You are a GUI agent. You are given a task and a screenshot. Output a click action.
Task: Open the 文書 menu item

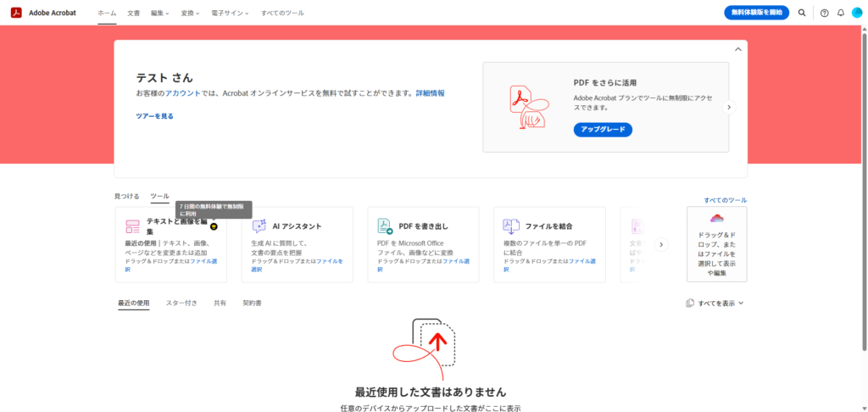tap(133, 13)
